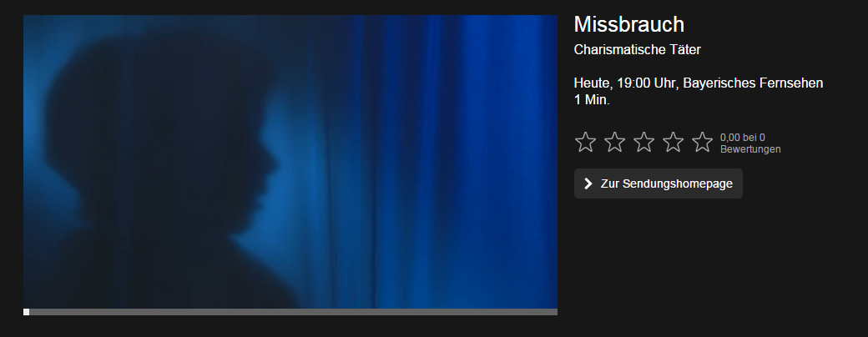Rate the video with one star
The image size is (868, 337).
click(x=585, y=142)
